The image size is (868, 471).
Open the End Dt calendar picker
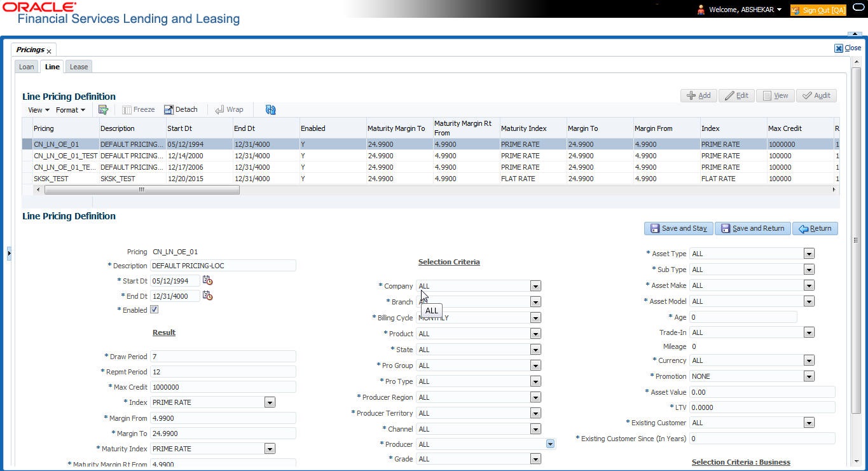tap(207, 296)
